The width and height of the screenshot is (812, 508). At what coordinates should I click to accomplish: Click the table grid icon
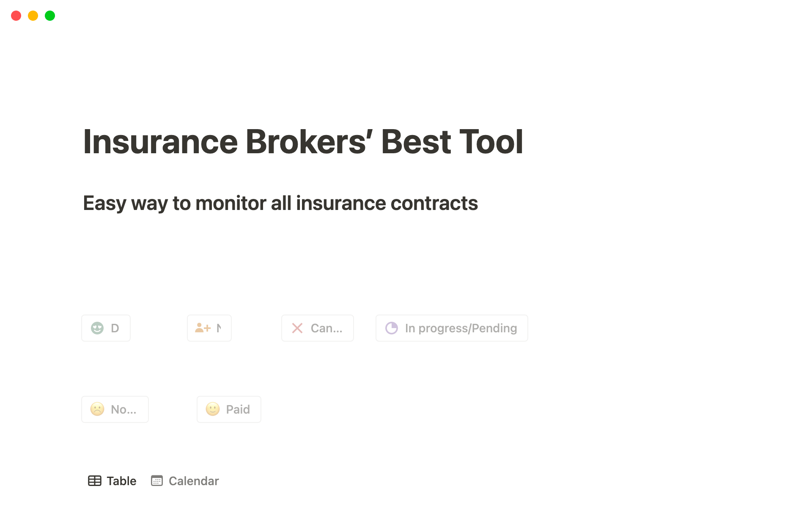[95, 481]
